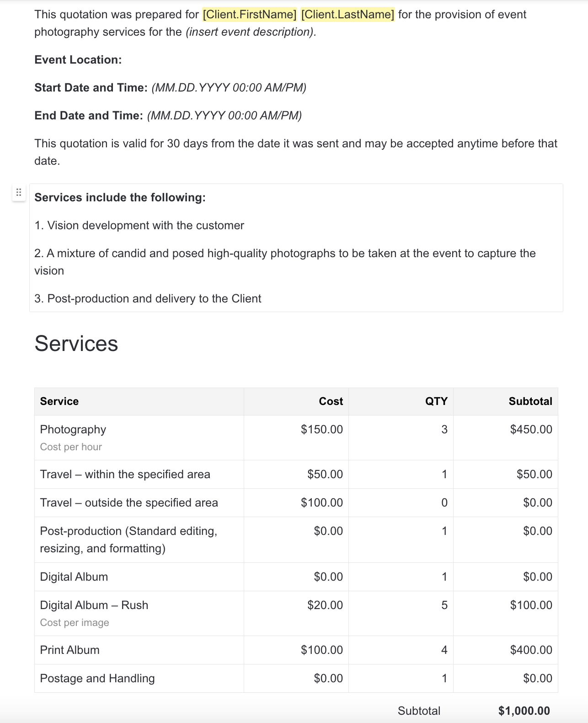Click the Service column header

[x=59, y=401]
